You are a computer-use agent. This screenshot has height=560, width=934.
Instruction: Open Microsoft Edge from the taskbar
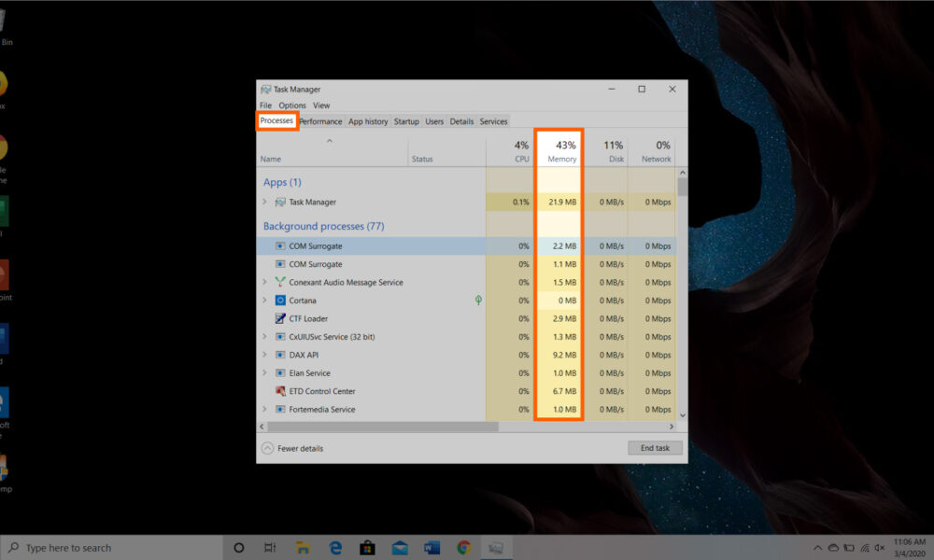coord(335,548)
